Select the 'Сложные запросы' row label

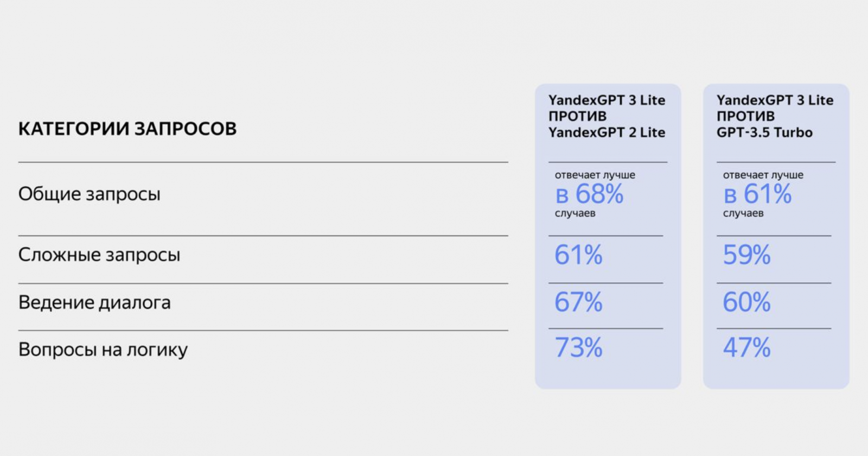pos(99,255)
